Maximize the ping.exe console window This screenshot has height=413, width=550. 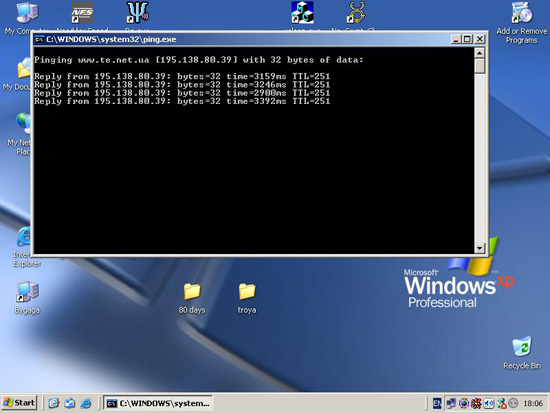467,39
